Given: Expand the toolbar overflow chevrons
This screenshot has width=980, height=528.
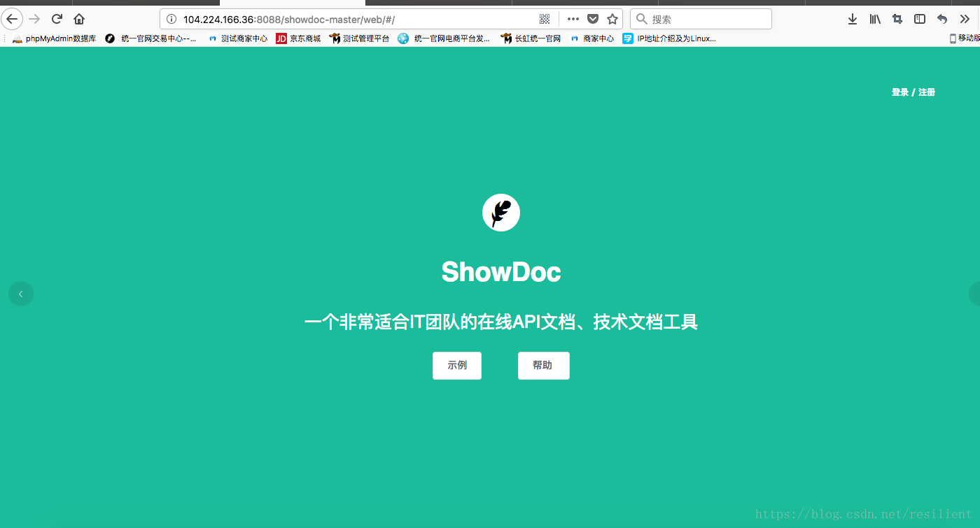Looking at the screenshot, I should (964, 19).
